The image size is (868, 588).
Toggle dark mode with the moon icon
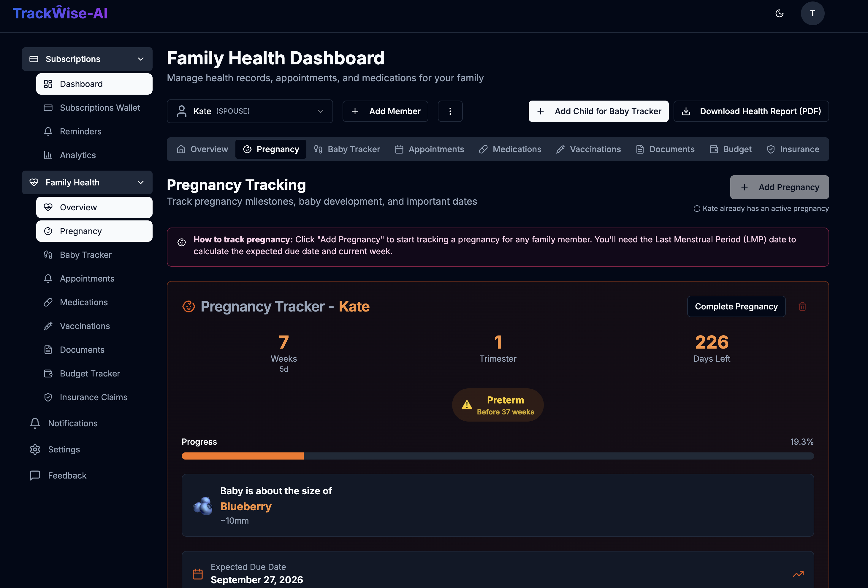pyautogui.click(x=780, y=13)
